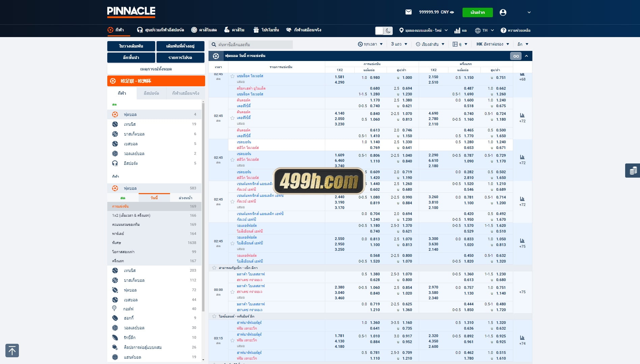The image size is (640, 364).
Task: Switch to the eSports tab in sidebar
Action: click(151, 93)
